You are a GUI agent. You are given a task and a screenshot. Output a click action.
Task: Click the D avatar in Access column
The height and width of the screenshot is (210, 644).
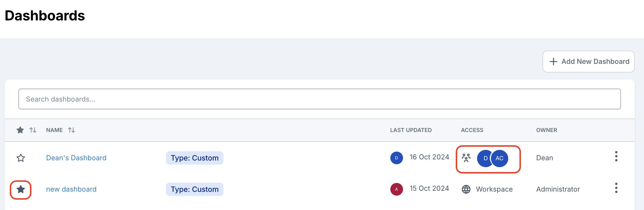click(x=484, y=158)
